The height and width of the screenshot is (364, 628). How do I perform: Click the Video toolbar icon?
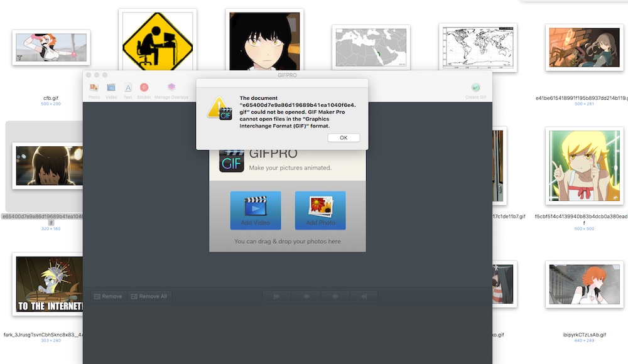[111, 88]
